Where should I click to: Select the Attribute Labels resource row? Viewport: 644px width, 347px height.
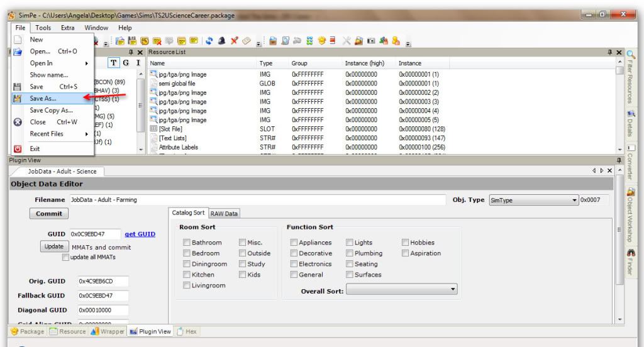297,147
